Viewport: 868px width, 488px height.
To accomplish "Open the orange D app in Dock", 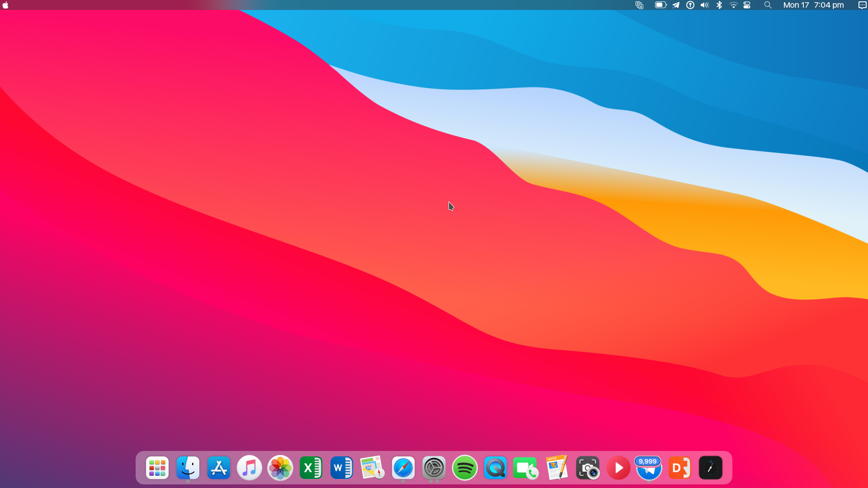I will pos(680,468).
